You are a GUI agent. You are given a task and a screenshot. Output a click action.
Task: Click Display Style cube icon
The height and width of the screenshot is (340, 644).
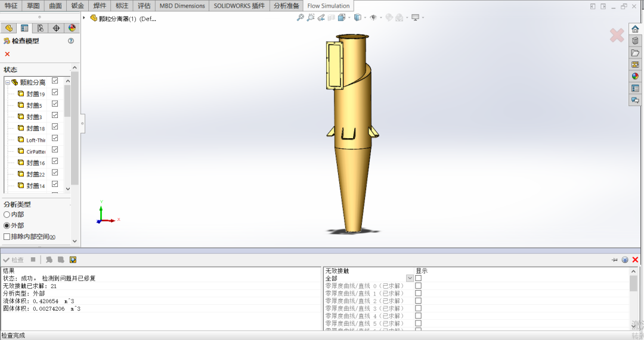point(358,18)
